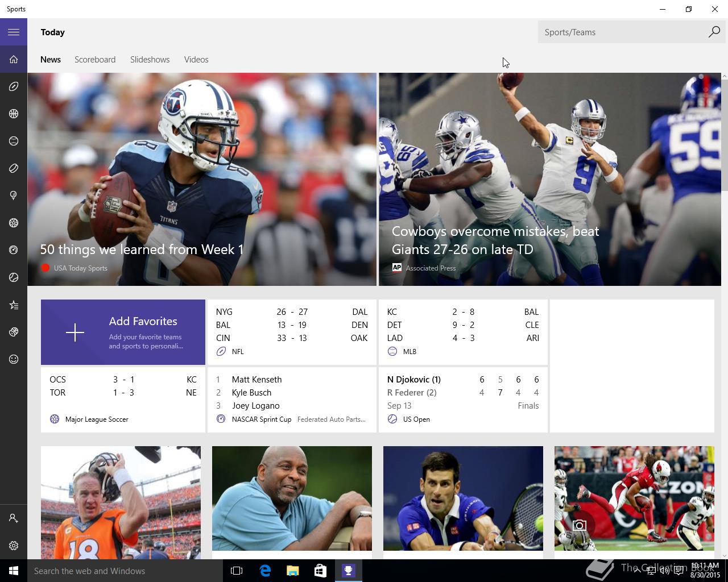Open the hamburger navigation menu
The width and height of the screenshot is (728, 582).
click(x=14, y=32)
